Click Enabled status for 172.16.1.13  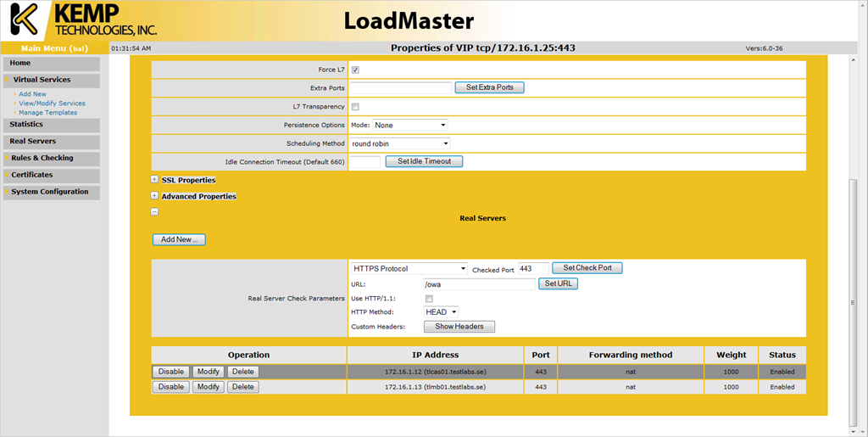tap(782, 387)
